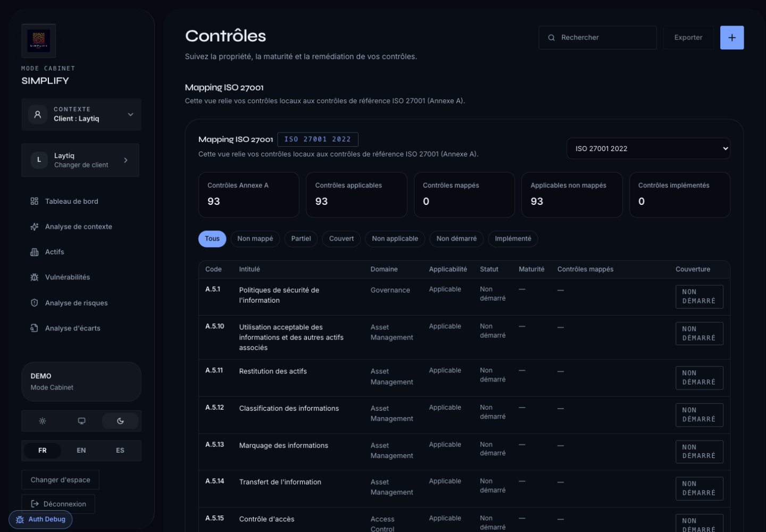Click the Analyse de contexte sparkle icon

pyautogui.click(x=35, y=227)
